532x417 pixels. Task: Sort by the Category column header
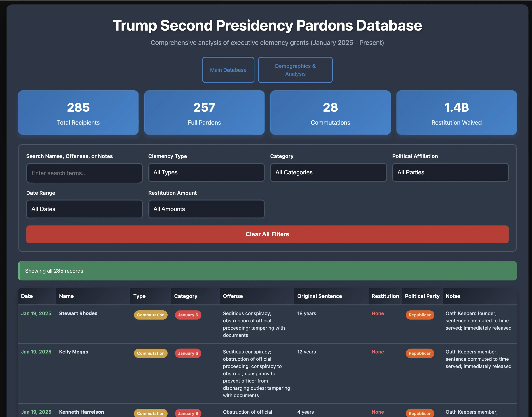point(195,296)
